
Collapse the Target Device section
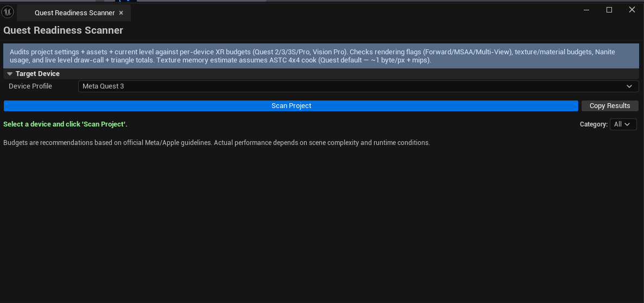pos(10,74)
